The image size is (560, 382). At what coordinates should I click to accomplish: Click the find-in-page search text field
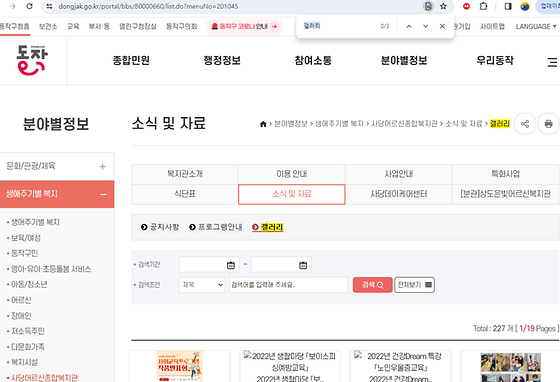339,26
